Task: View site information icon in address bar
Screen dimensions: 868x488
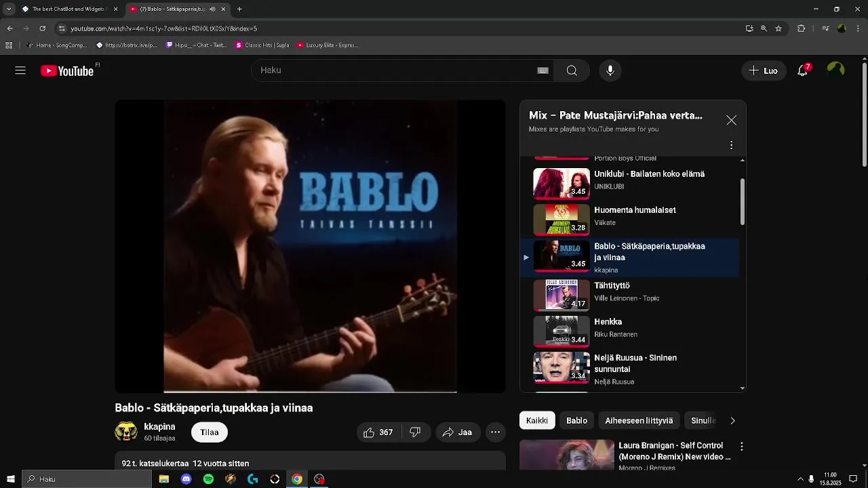Action: tap(62, 28)
